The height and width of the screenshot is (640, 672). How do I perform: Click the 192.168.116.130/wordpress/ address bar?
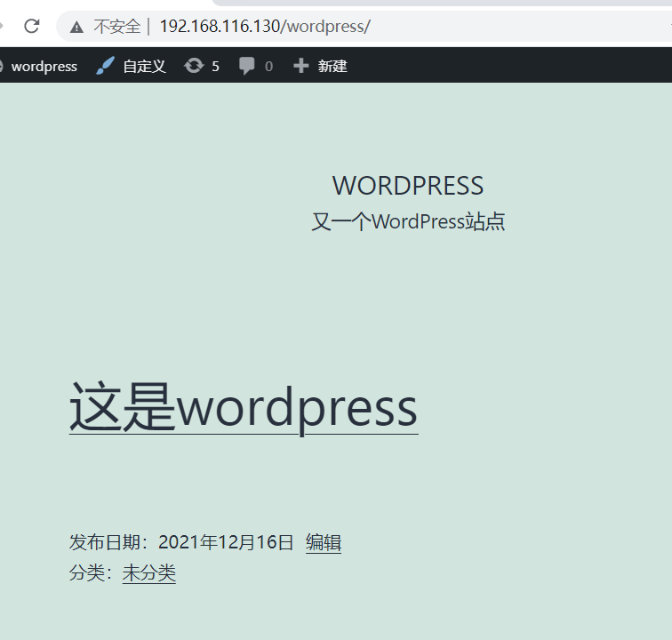coord(264,27)
